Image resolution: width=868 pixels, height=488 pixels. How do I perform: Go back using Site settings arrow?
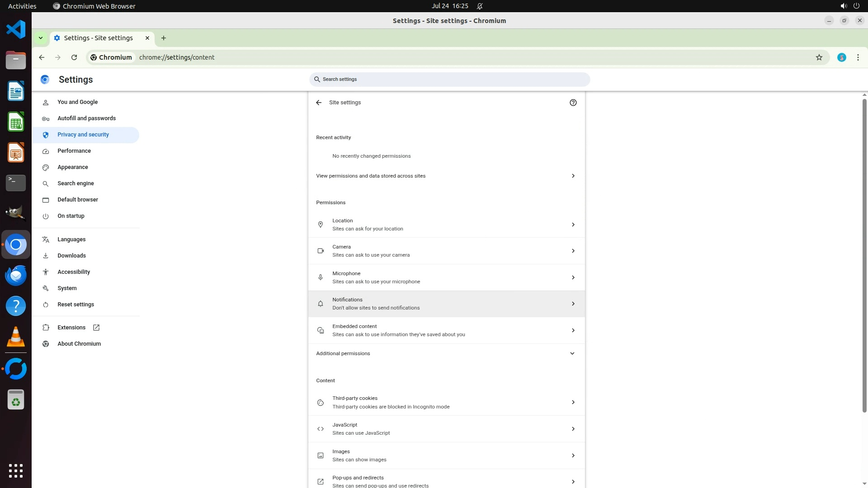(x=319, y=103)
